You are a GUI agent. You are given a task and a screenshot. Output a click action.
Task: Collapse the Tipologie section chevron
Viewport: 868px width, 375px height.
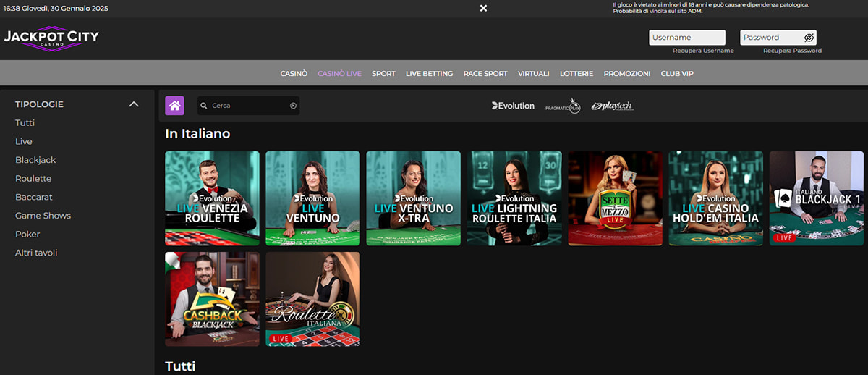coord(133,104)
